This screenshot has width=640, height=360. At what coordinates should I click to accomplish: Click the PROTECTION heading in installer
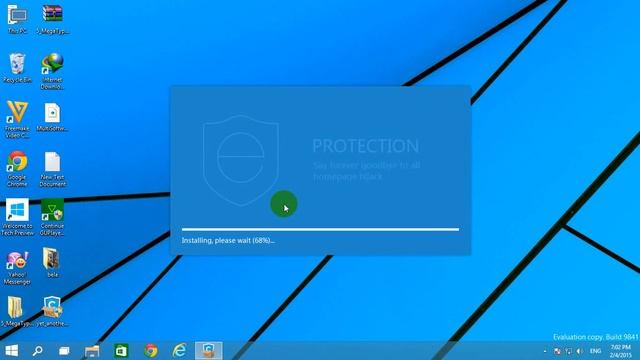tap(366, 146)
